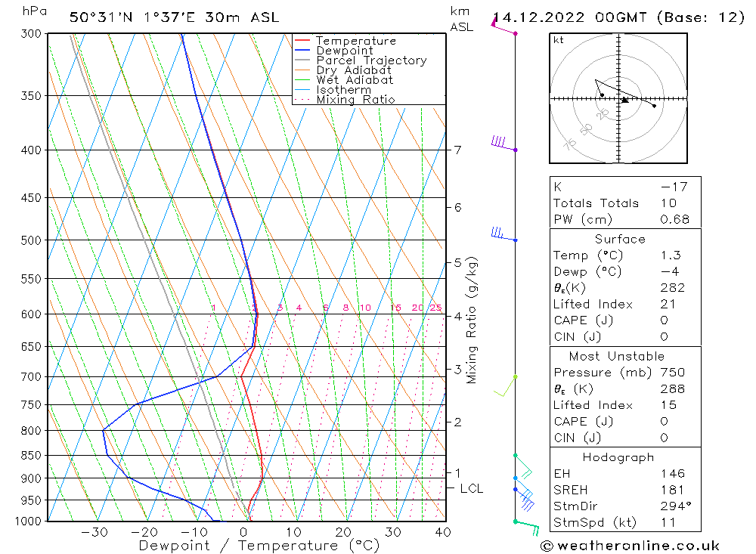Click the storm motion arrow in hodograph
This screenshot has height=554, width=756.
point(625,100)
